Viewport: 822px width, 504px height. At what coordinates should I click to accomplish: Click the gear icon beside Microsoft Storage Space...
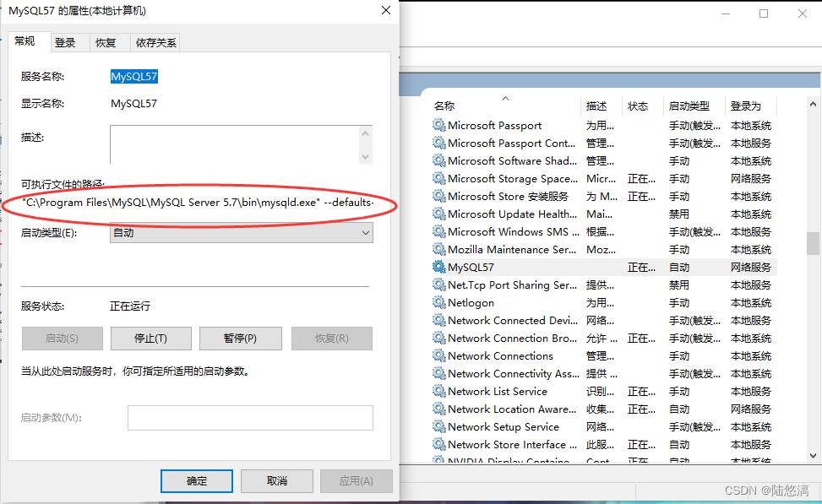tap(438, 179)
